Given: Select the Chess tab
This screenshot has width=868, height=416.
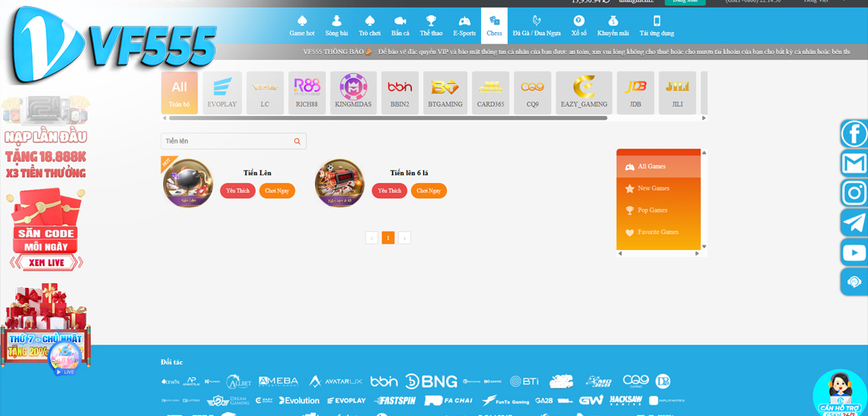Looking at the screenshot, I should (494, 26).
